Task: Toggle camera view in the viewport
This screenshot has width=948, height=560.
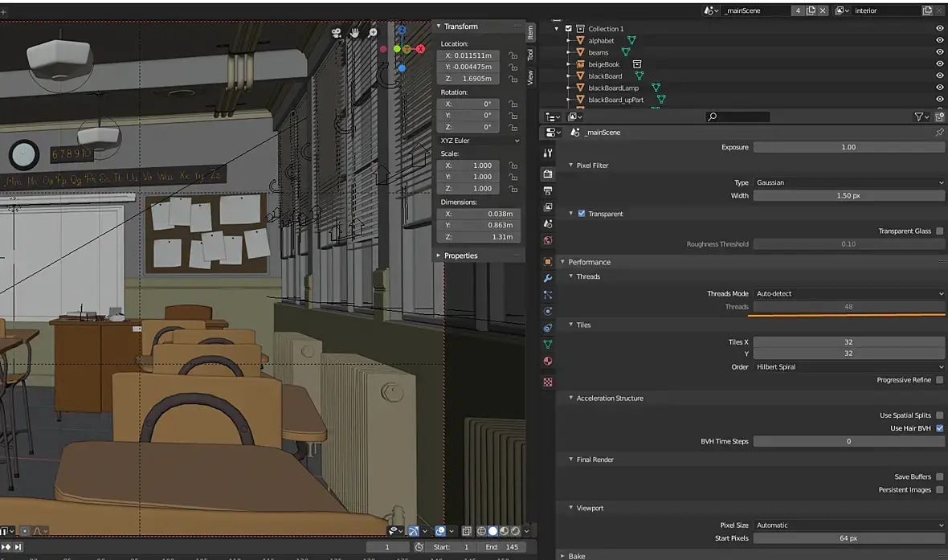Action: (337, 33)
